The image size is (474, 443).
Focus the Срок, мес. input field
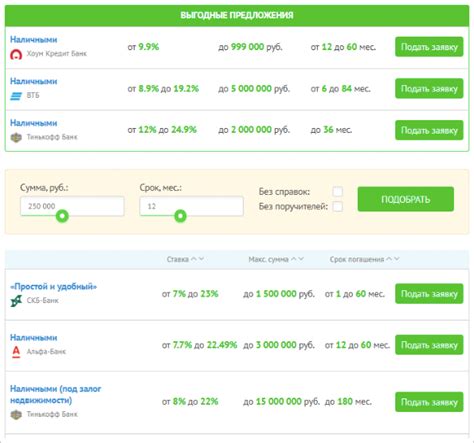click(x=191, y=206)
